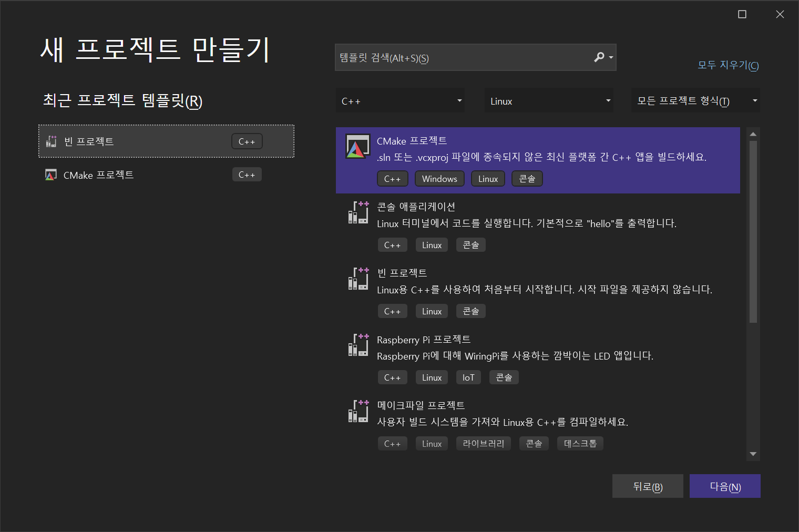Select recent template 빈 프로젝트
This screenshot has width=799, height=532.
(x=166, y=141)
